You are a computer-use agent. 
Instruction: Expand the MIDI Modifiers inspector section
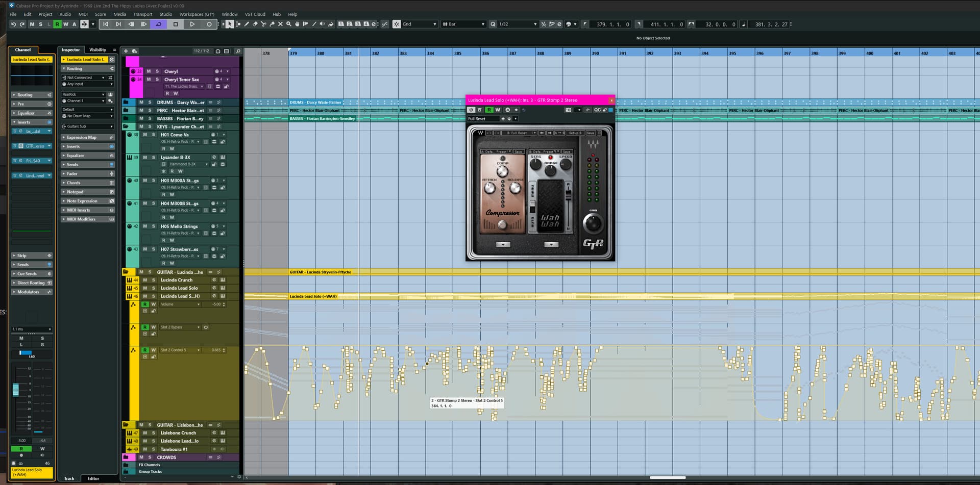87,219
